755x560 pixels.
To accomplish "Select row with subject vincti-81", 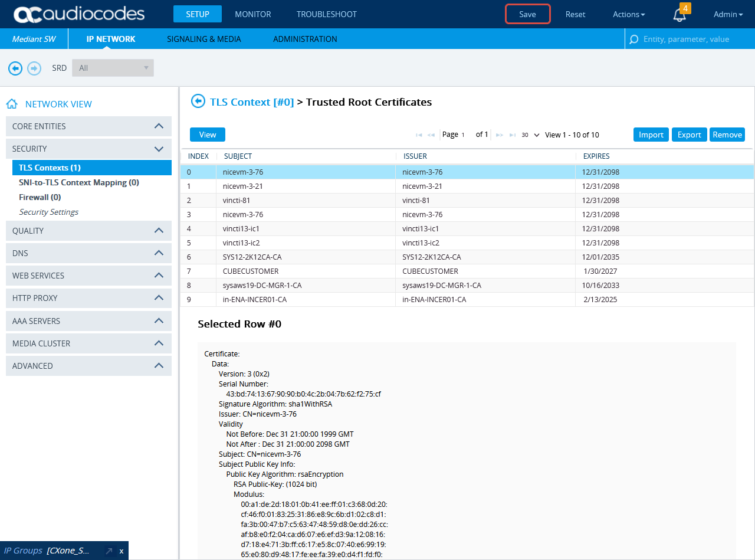I will [x=467, y=200].
